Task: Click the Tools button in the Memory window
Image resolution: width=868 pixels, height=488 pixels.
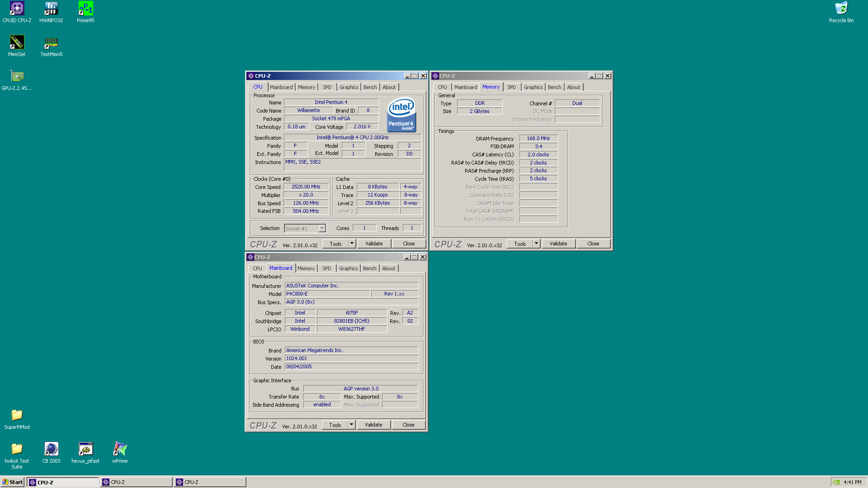Action: [x=520, y=244]
